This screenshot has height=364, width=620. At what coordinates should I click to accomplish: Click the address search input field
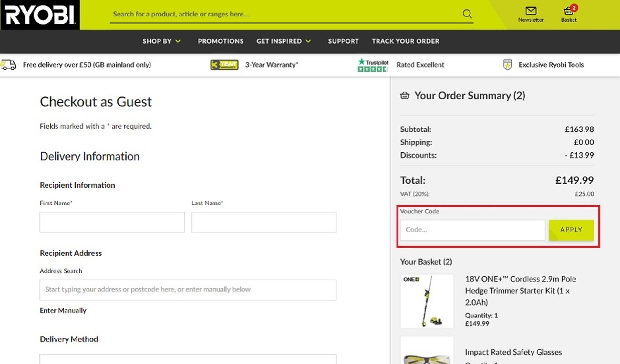coord(188,289)
